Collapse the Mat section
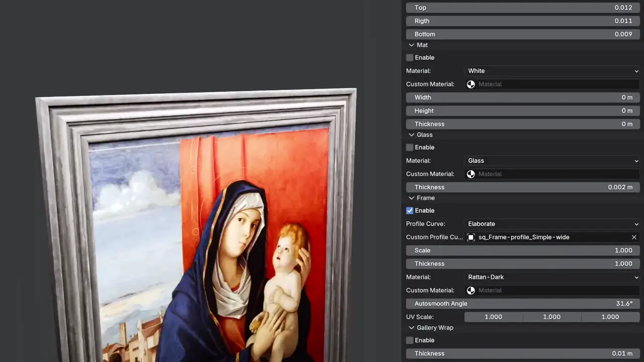 (412, 45)
